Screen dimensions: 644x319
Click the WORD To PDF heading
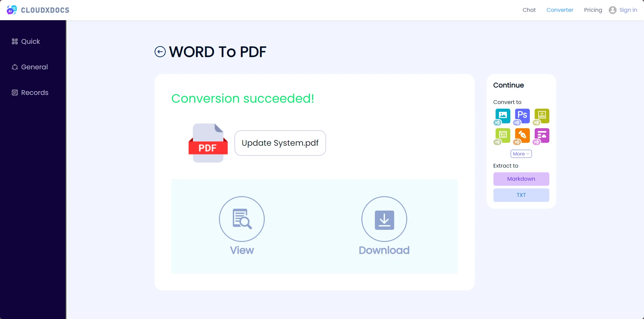pyautogui.click(x=218, y=52)
